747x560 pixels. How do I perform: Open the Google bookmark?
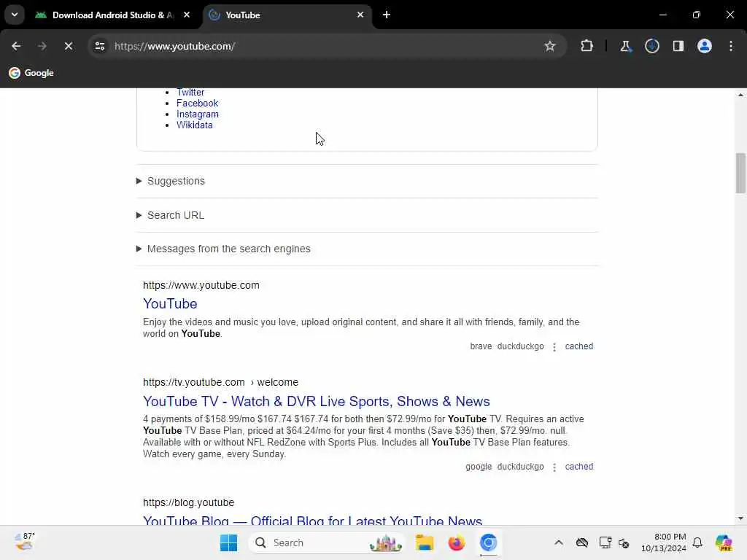tap(31, 73)
